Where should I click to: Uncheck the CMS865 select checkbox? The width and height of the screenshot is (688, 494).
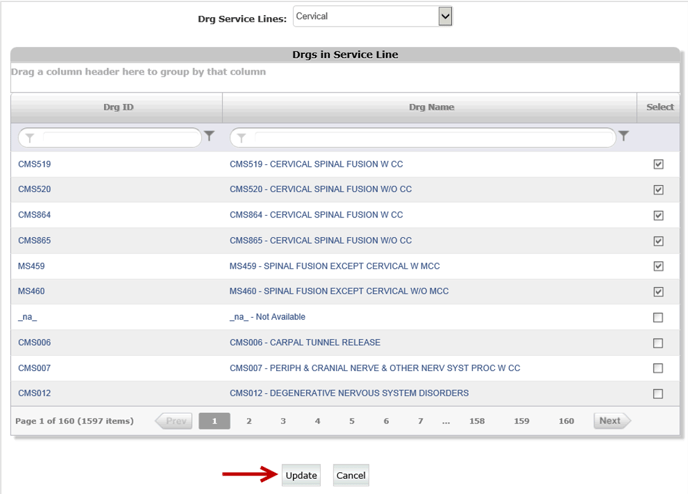[658, 241]
